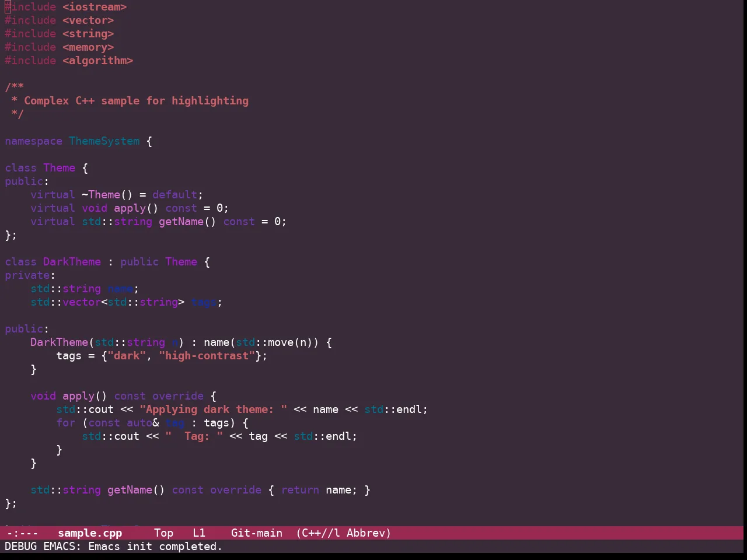Click apply() in the virtual void line
Viewport: 747px width, 560px height.
pos(136,208)
